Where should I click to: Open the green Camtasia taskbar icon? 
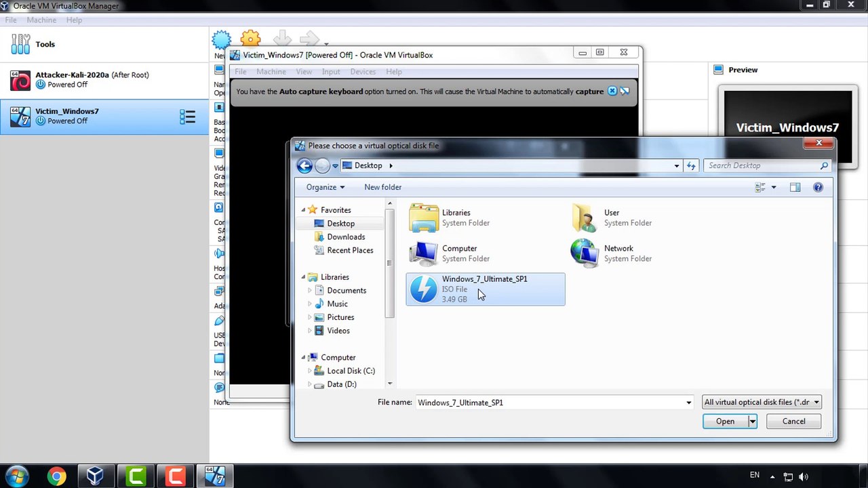click(136, 476)
